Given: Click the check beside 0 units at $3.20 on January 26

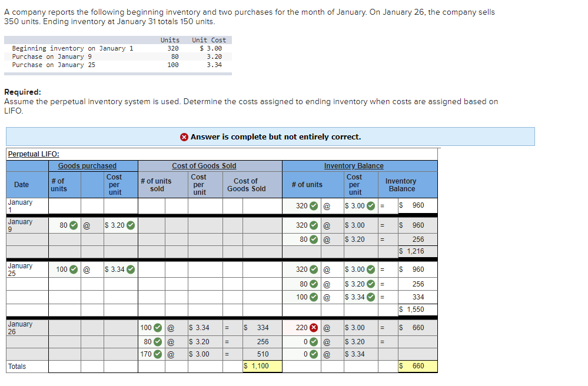Looking at the screenshot, I should (314, 342).
